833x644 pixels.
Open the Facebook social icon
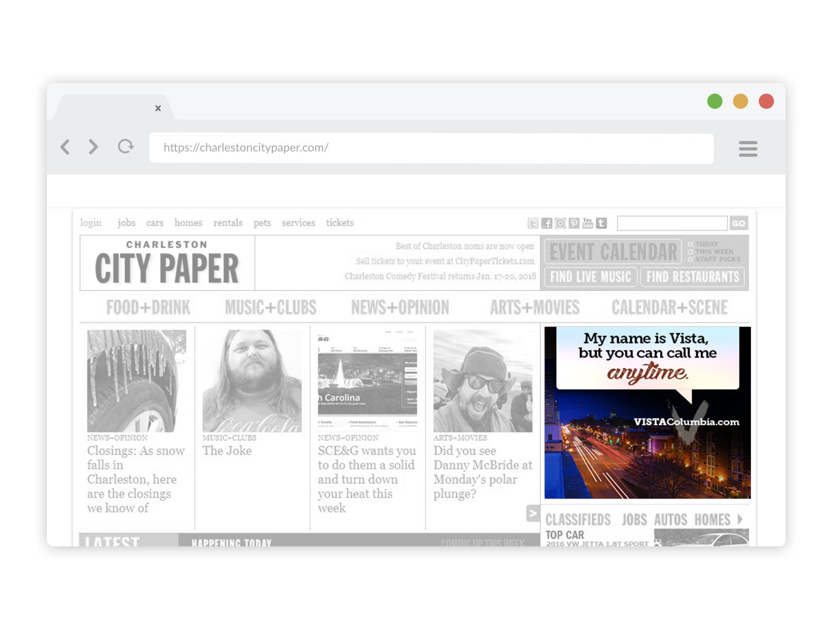tap(547, 223)
